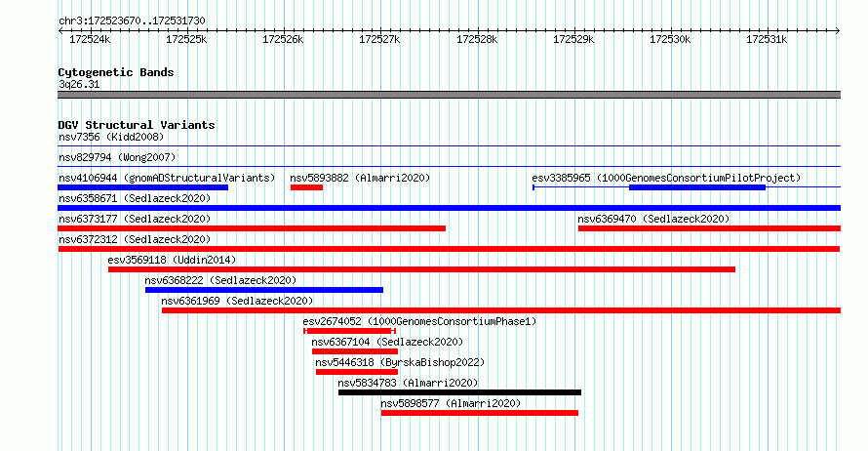Select the nsv6373177 red variant bar
The height and width of the screenshot is (451, 868).
click(252, 228)
